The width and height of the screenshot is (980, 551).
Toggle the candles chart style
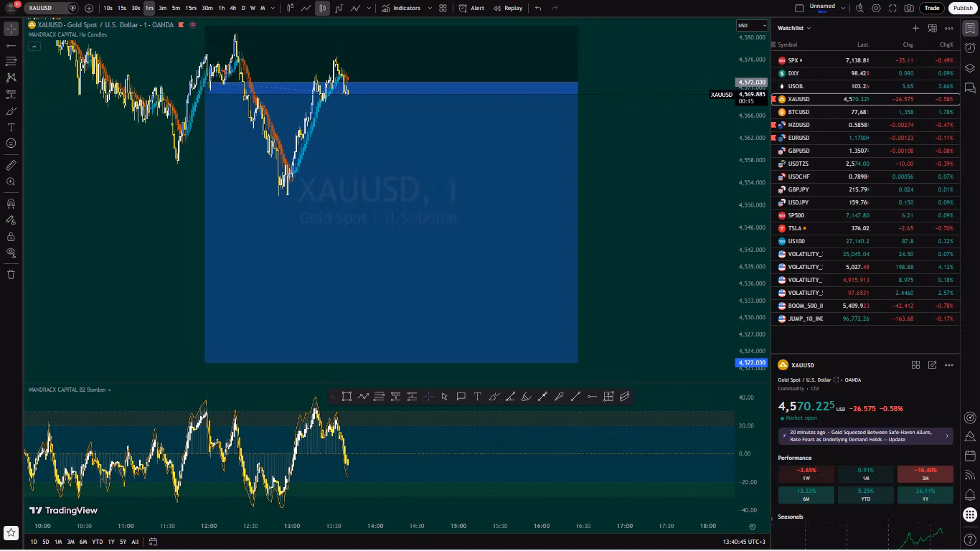point(323,8)
